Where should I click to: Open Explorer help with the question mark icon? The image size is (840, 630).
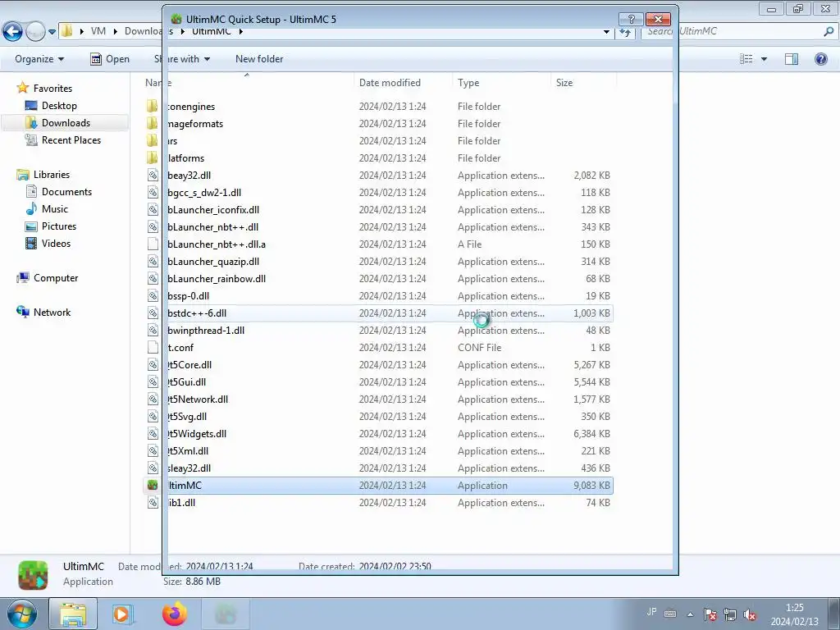click(x=820, y=59)
